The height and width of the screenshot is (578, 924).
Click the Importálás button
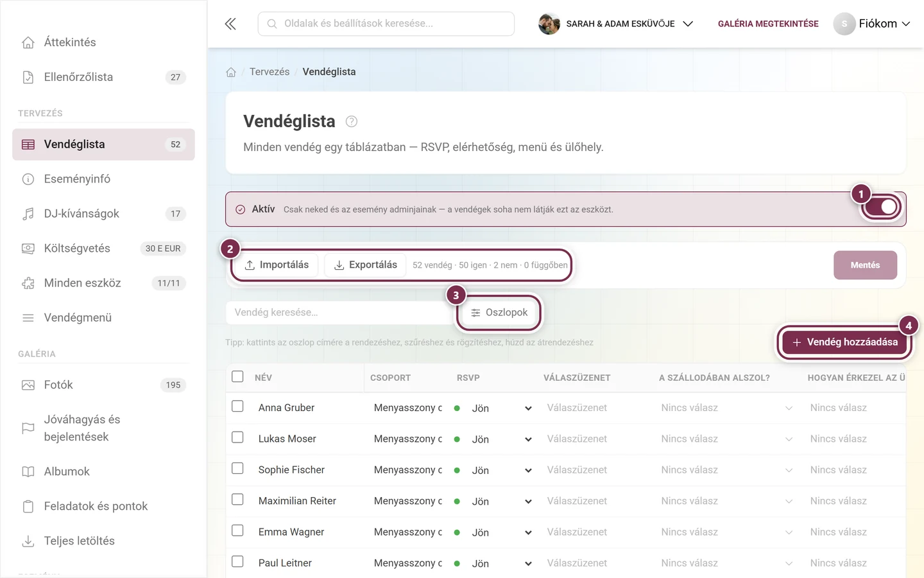click(277, 265)
